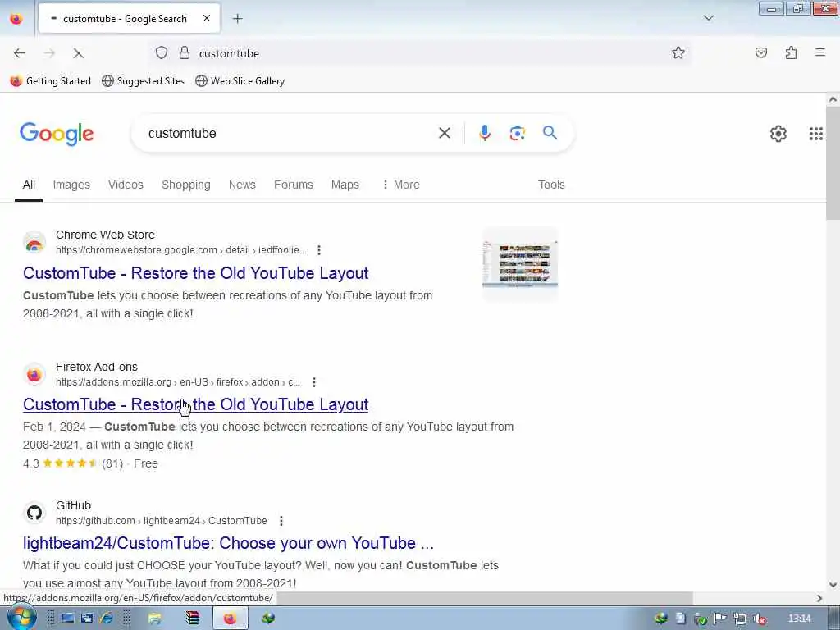The image size is (840, 630).
Task: Open Internet Explorer from the taskbar
Action: click(107, 619)
